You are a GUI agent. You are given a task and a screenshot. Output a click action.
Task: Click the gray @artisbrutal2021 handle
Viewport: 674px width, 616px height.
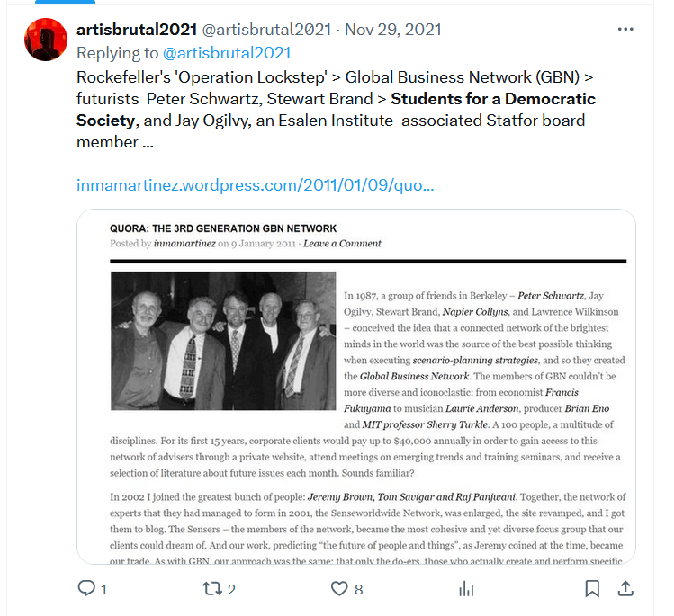pyautogui.click(x=266, y=30)
